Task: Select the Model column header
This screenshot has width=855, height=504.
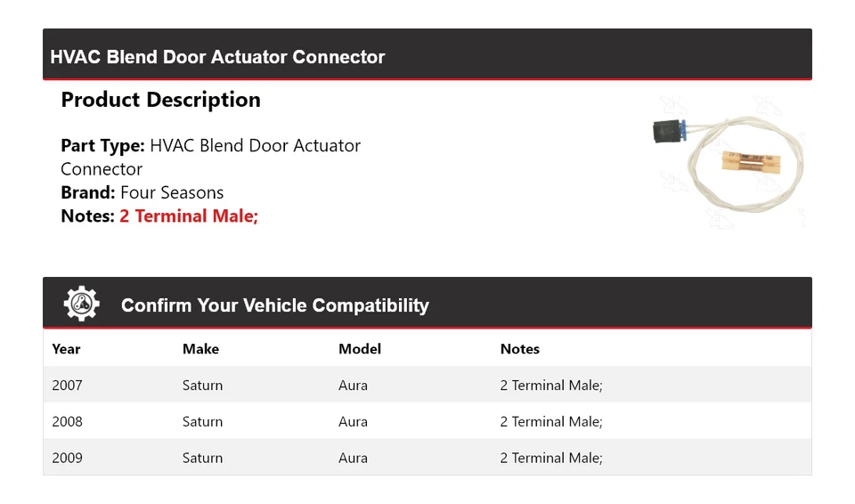Action: click(x=360, y=349)
